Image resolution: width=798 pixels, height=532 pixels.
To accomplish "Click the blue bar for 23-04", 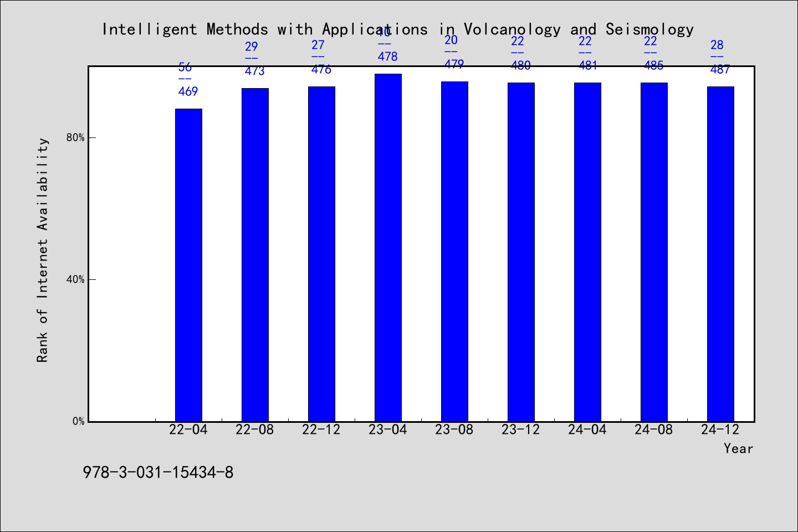I will 388,248.
